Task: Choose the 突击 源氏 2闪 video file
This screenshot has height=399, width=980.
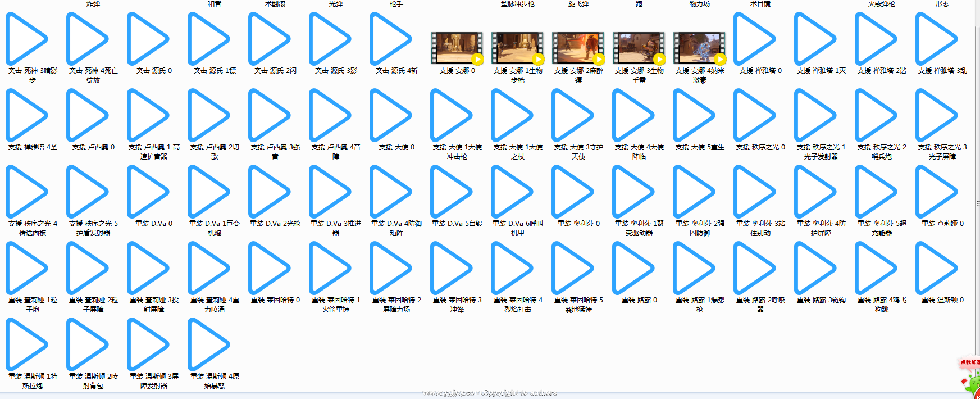Action: click(x=270, y=39)
